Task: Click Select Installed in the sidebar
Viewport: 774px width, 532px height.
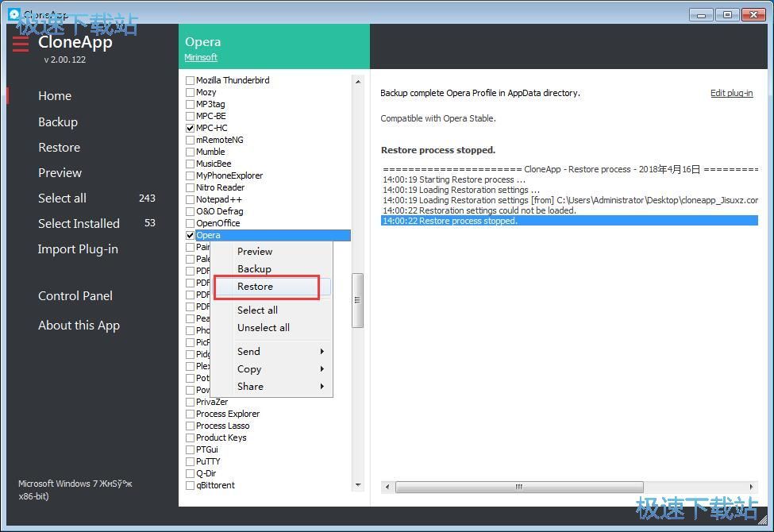Action: click(79, 223)
